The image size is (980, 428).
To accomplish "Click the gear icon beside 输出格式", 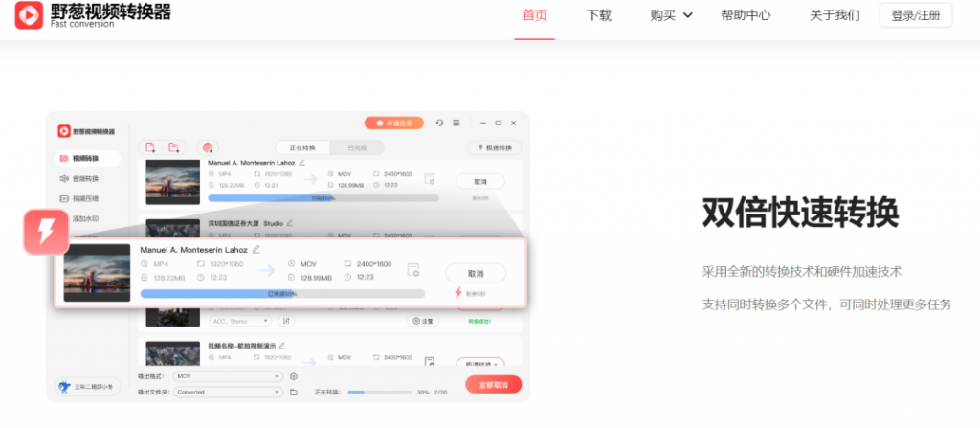I will pyautogui.click(x=294, y=376).
